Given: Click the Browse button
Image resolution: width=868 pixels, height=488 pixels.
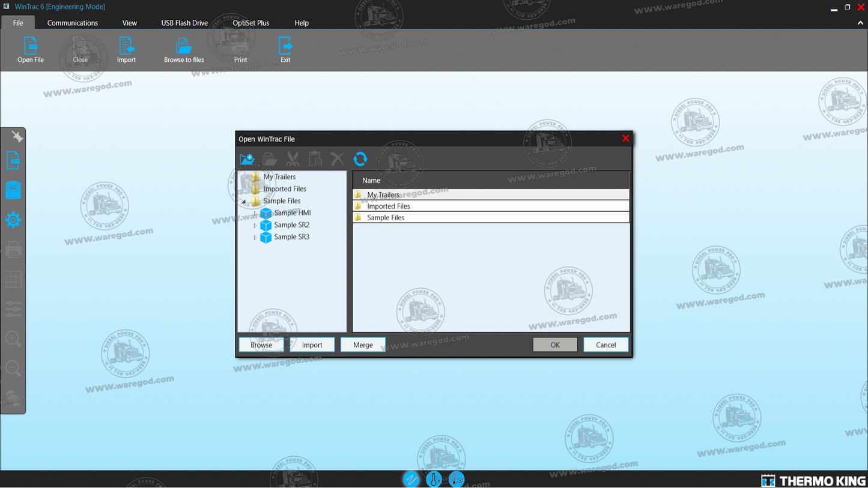Looking at the screenshot, I should pyautogui.click(x=261, y=345).
